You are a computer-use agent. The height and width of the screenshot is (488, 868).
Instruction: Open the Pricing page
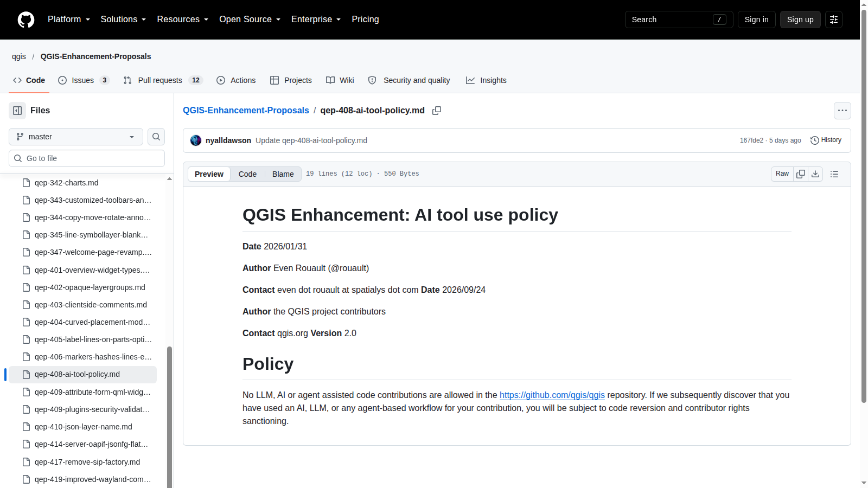point(365,20)
